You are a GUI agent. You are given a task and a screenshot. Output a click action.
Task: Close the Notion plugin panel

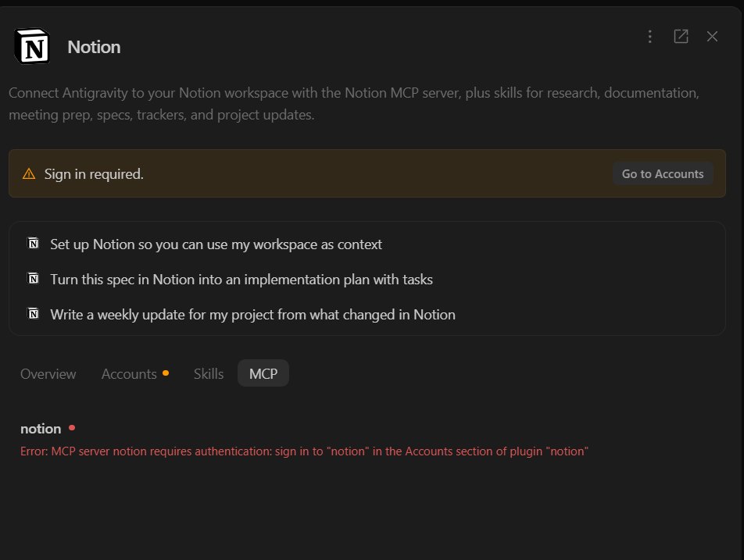tap(712, 37)
